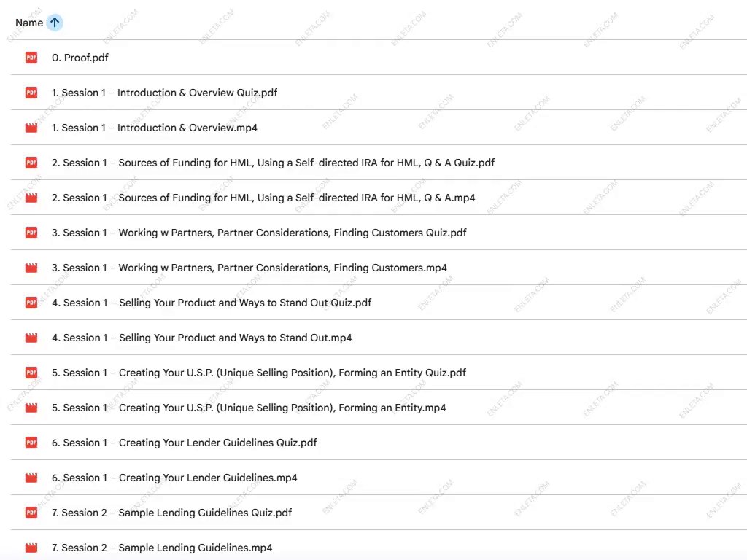Click the sort ascending arrow next to Name
Image resolution: width=747 pixels, height=560 pixels.
(55, 23)
